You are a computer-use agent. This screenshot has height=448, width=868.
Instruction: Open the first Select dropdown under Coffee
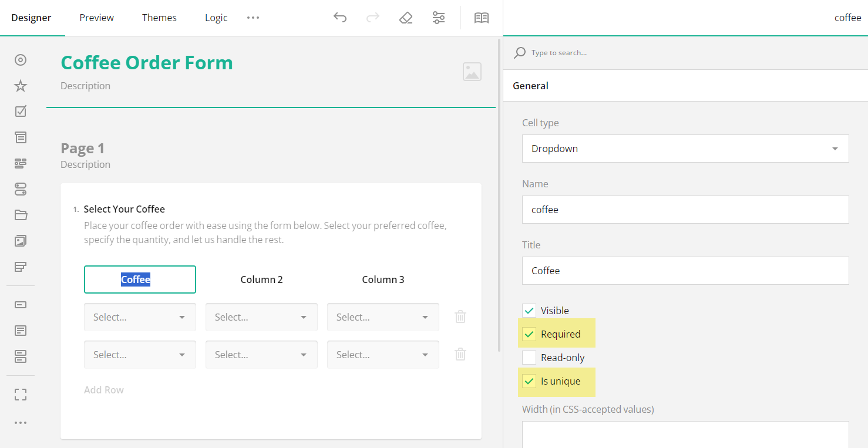pyautogui.click(x=140, y=316)
